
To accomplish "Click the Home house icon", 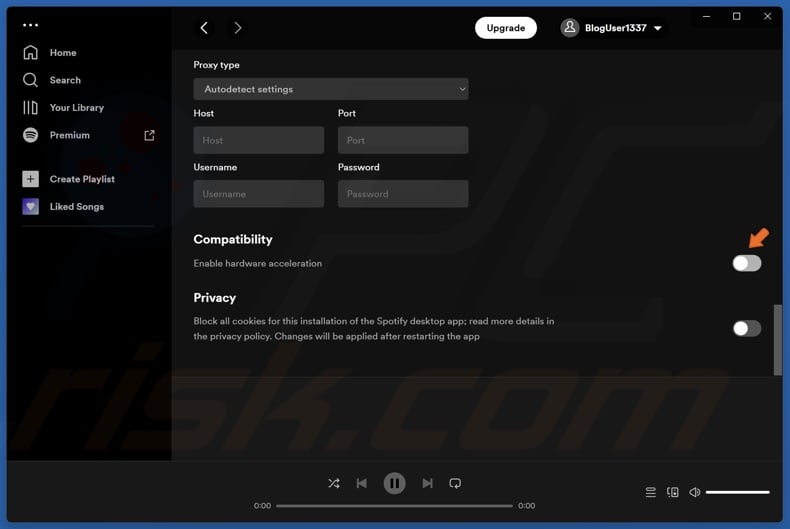I will click(30, 52).
